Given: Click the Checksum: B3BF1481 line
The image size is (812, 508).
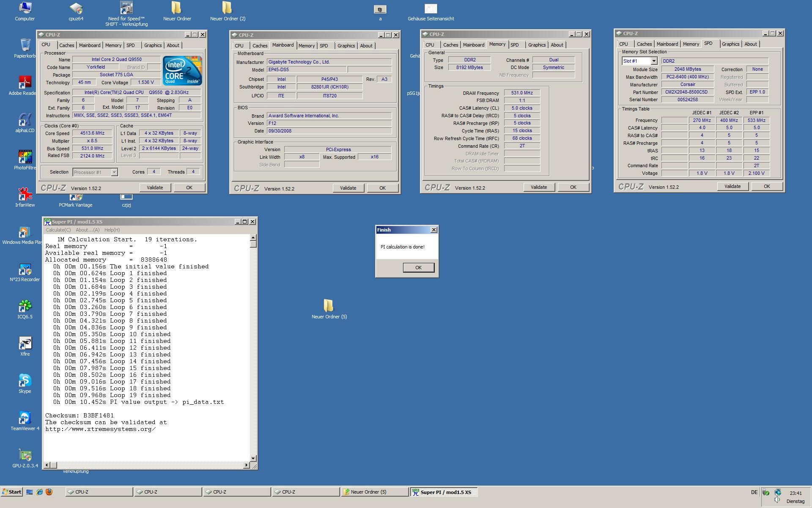Looking at the screenshot, I should (x=80, y=416).
